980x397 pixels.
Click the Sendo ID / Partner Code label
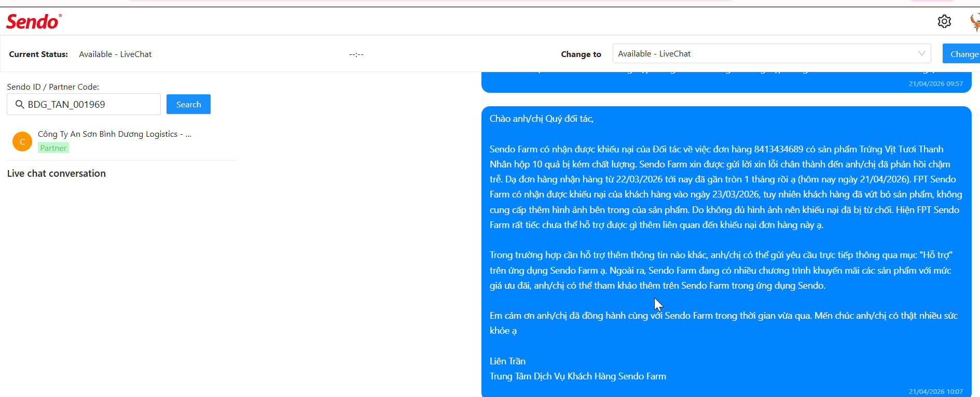(53, 87)
